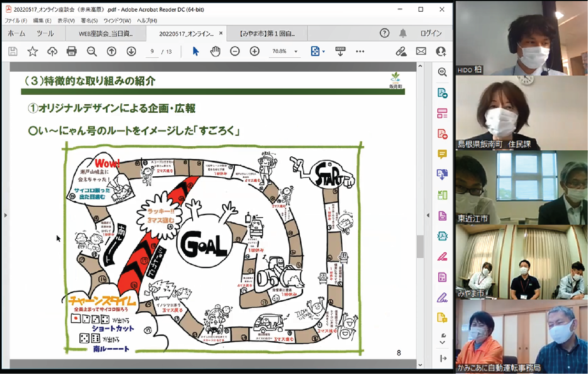The image size is (588, 374).
Task: Switch to the WEB座談会_当日資 document tab
Action: [x=106, y=34]
